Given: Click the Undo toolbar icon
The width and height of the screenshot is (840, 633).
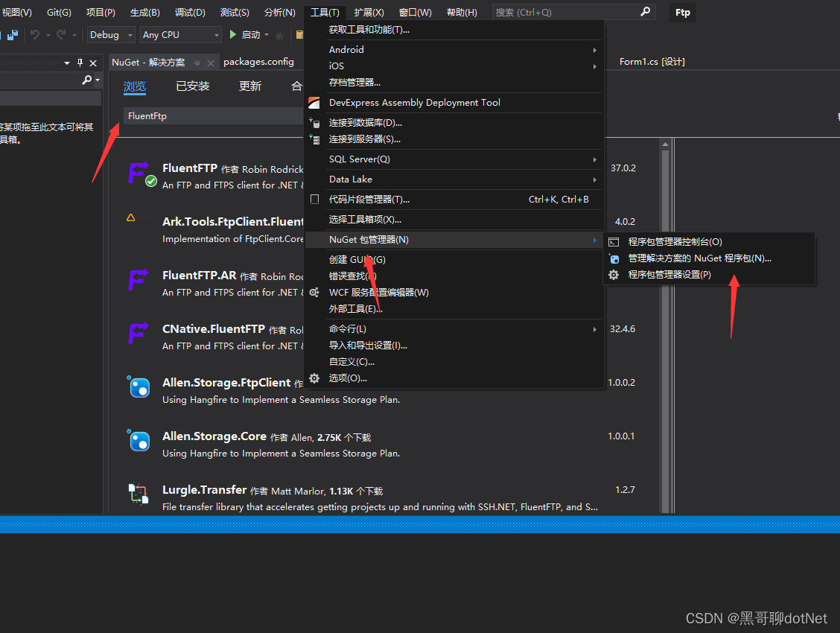Looking at the screenshot, I should click(x=35, y=35).
